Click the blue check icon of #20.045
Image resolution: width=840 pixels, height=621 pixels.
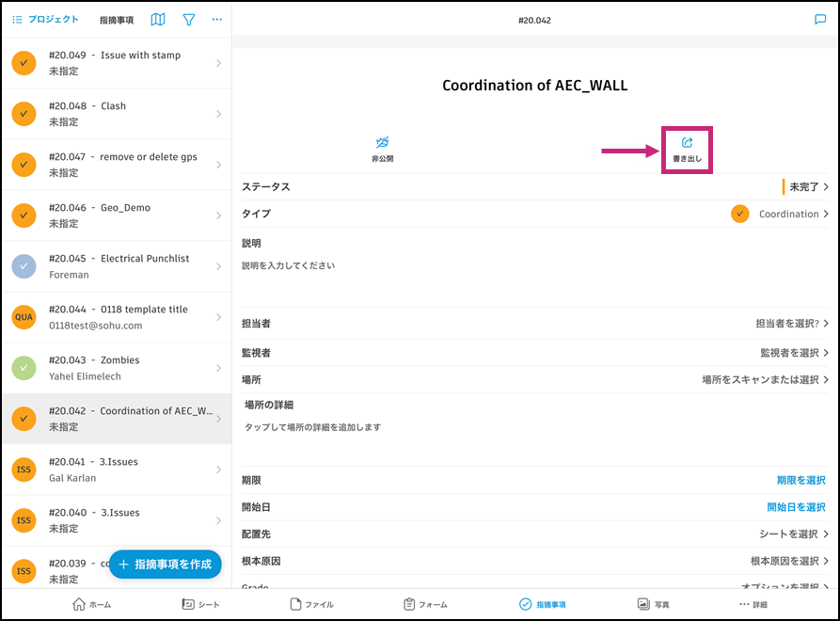24,266
